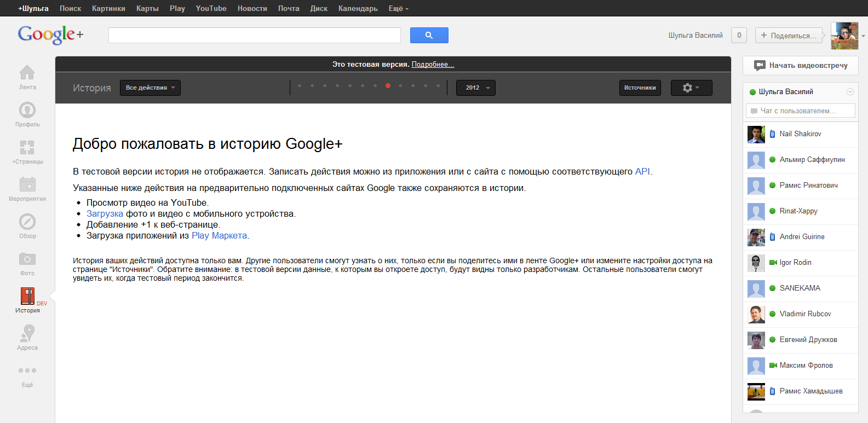
Task: Click the Google+ logo
Action: pyautogui.click(x=50, y=34)
